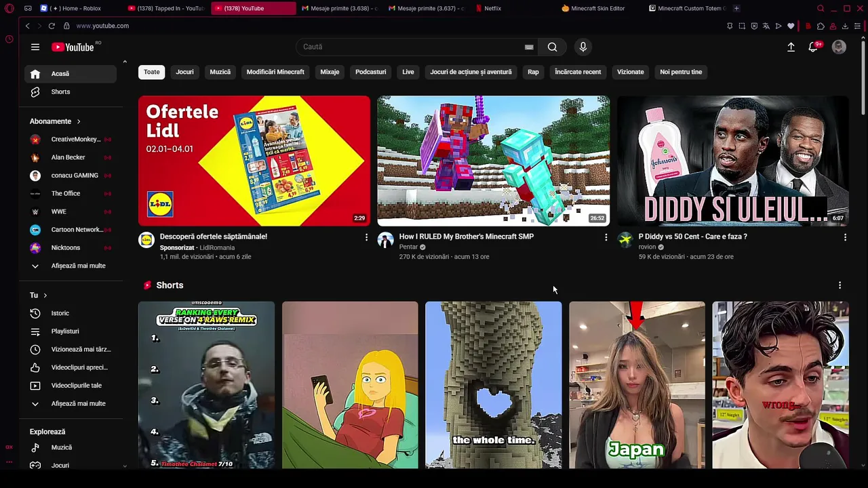Open the CreativeMonkey subscription
The height and width of the screenshot is (488, 868).
click(71, 139)
